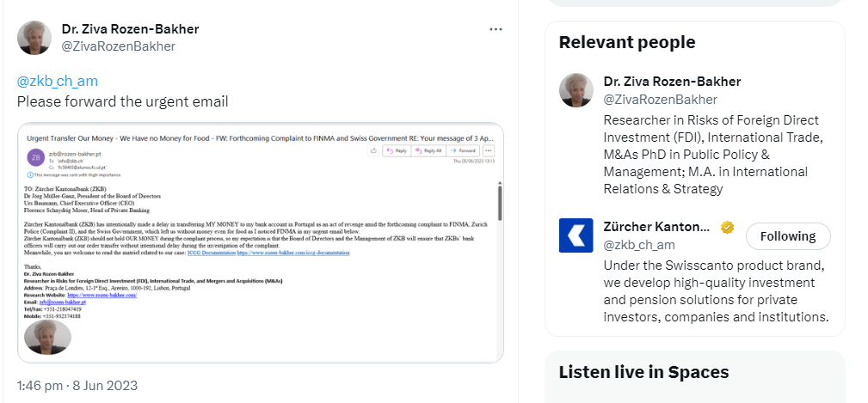This screenshot has width=868, height=403.
Task: Click the @zkb_ch_am mention in the tweet
Action: pyautogui.click(x=57, y=82)
